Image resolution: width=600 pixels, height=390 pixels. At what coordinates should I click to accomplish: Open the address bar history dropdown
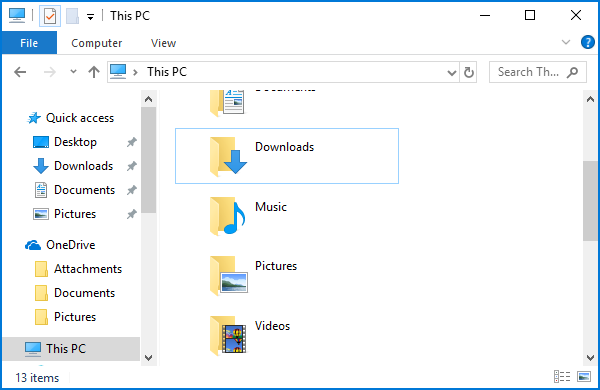[x=452, y=72]
